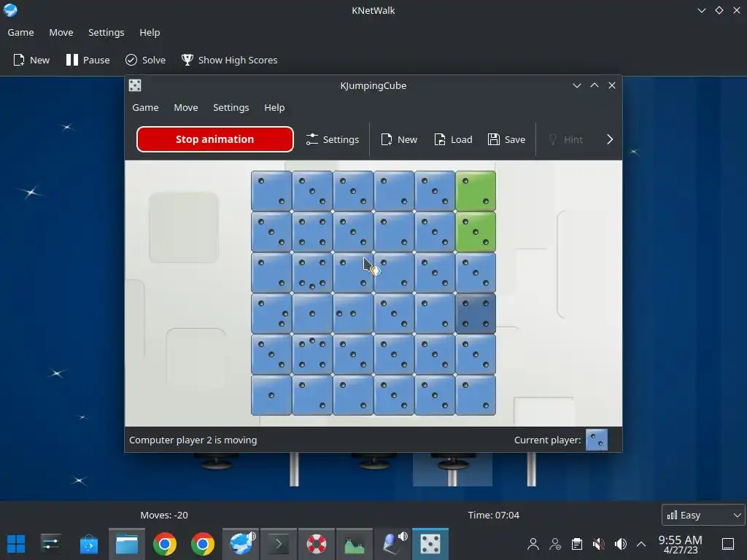Open the Windows-style start menu icon
Viewport: 747px width, 560px height.
[16, 544]
